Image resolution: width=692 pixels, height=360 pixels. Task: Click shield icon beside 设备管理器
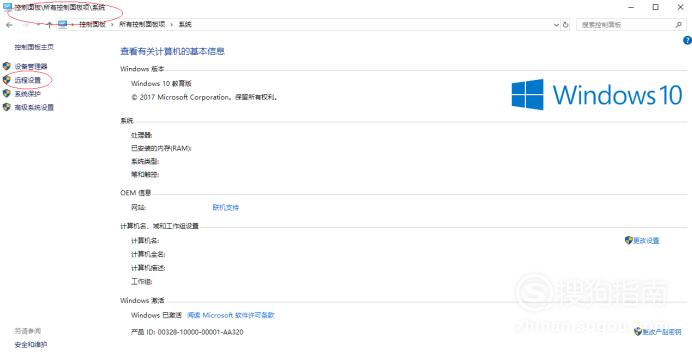pos(7,66)
